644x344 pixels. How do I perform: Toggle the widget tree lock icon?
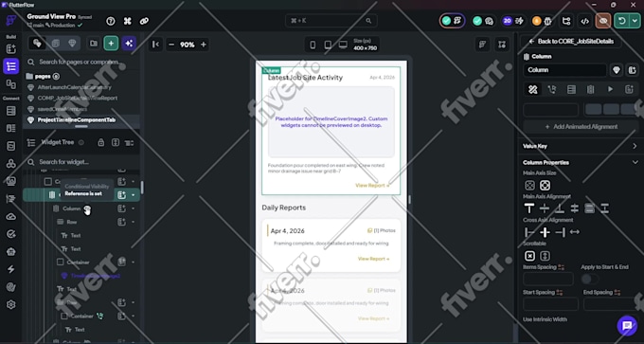100,142
